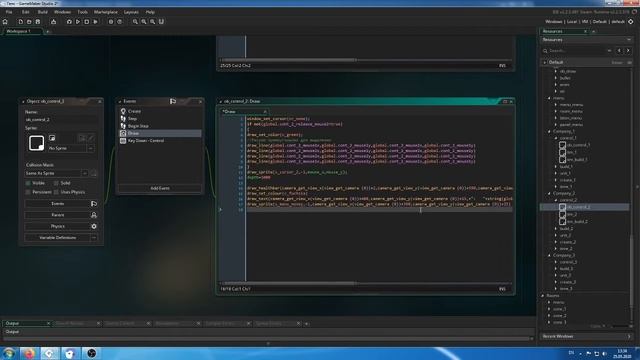Screen dimensions: 640x360
Task: Toggle the Persistent checkbox
Action: (x=28, y=192)
